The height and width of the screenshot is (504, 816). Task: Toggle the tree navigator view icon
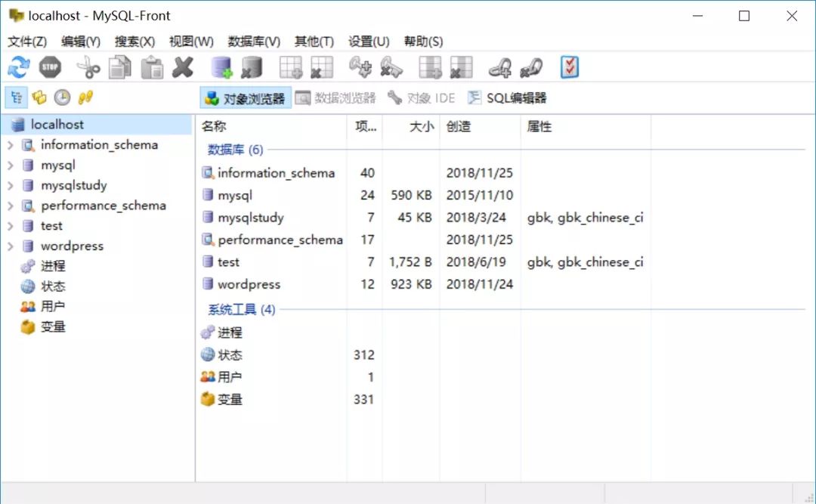click(16, 97)
